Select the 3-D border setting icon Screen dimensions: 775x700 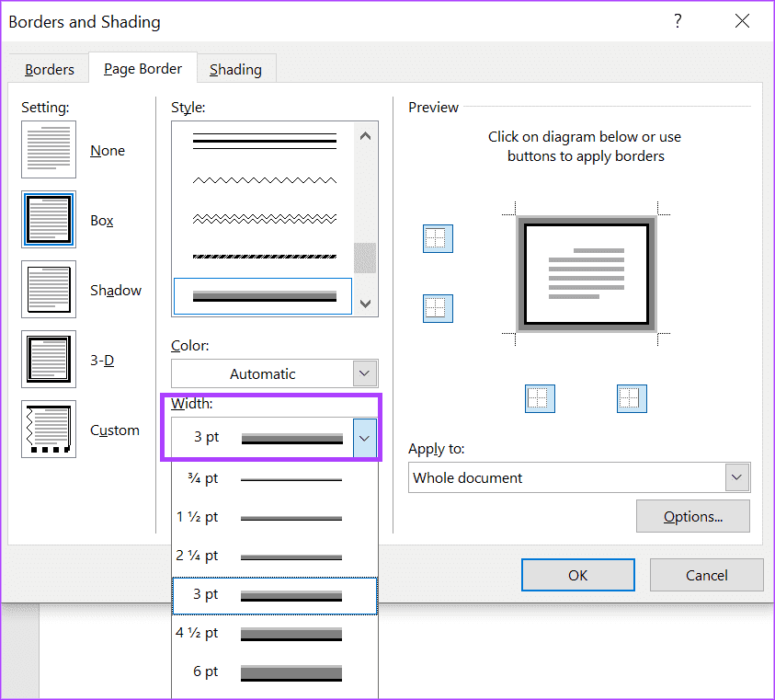(49, 360)
